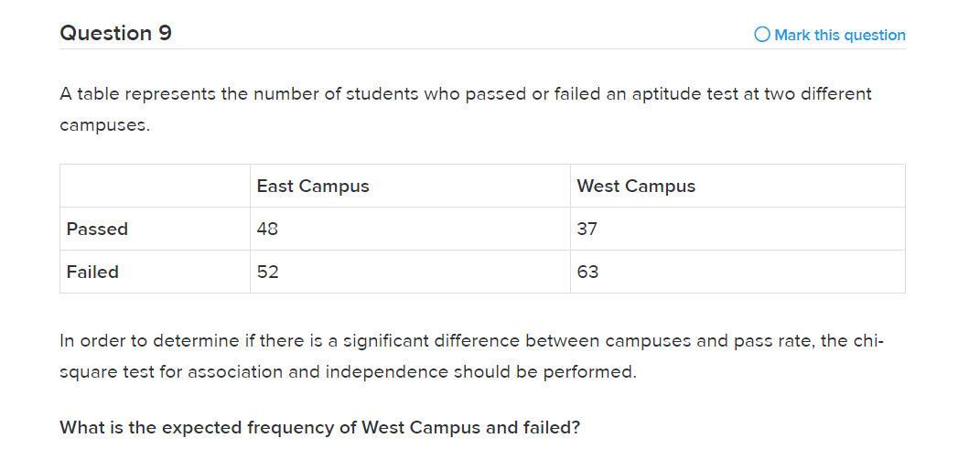This screenshot has width=980, height=449.
Task: Select the Passed row label
Action: pyautogui.click(x=97, y=229)
